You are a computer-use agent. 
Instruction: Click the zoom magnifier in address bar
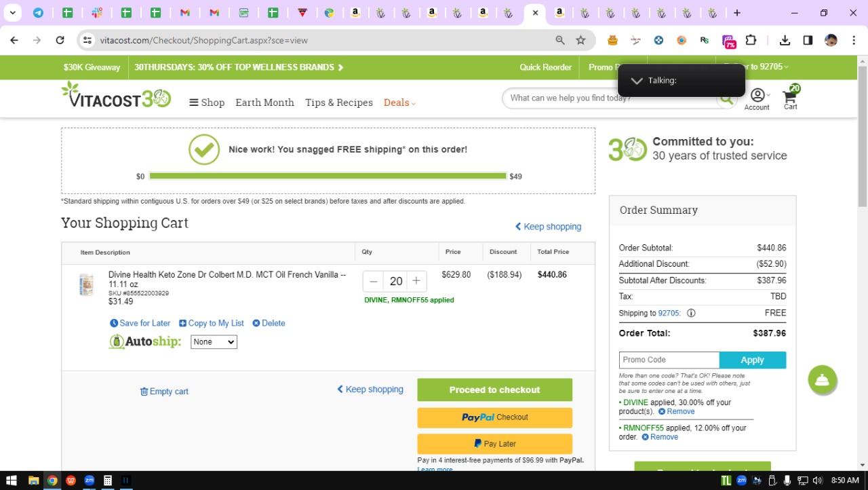pos(560,40)
